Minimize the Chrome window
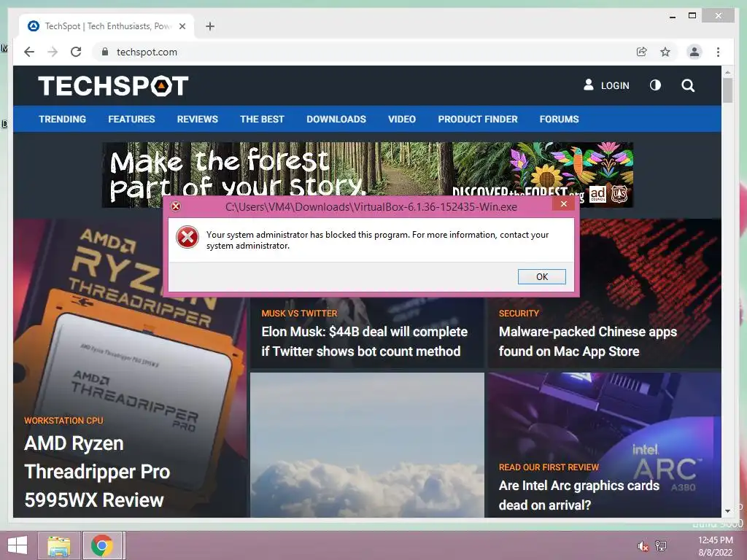The image size is (747, 560). [x=672, y=16]
